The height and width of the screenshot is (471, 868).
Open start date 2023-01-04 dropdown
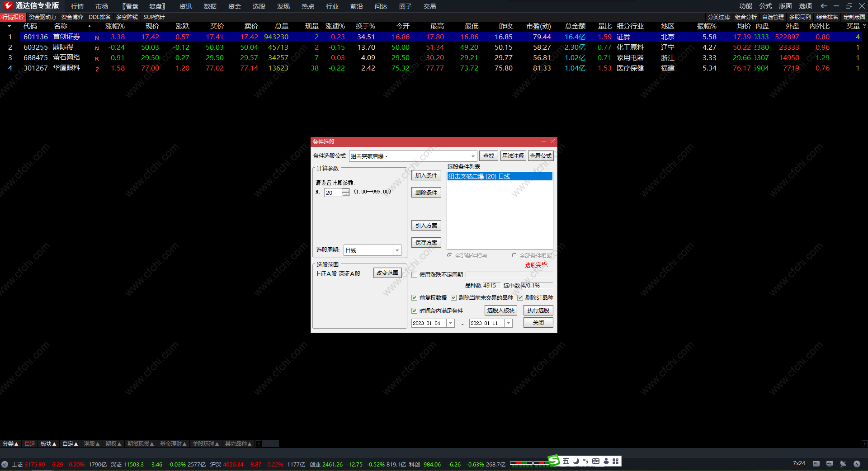[451, 323]
